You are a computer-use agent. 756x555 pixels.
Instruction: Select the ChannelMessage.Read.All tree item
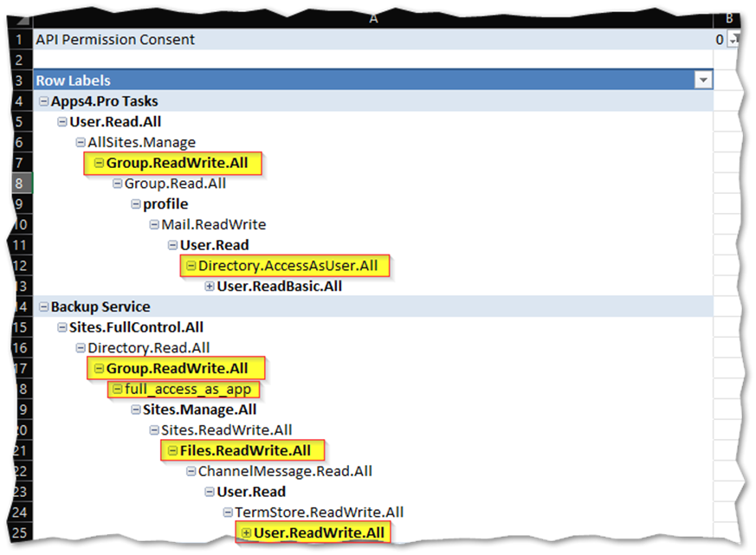click(284, 471)
